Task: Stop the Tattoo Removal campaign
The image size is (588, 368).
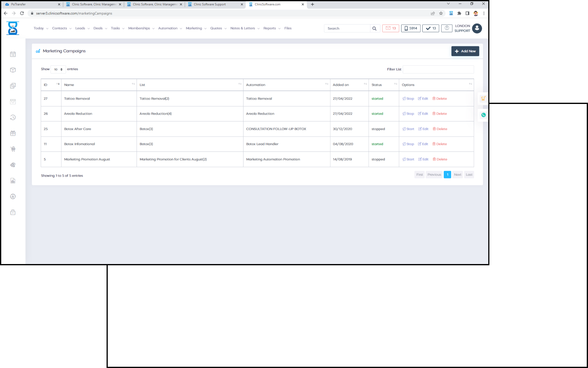Action: pyautogui.click(x=408, y=99)
